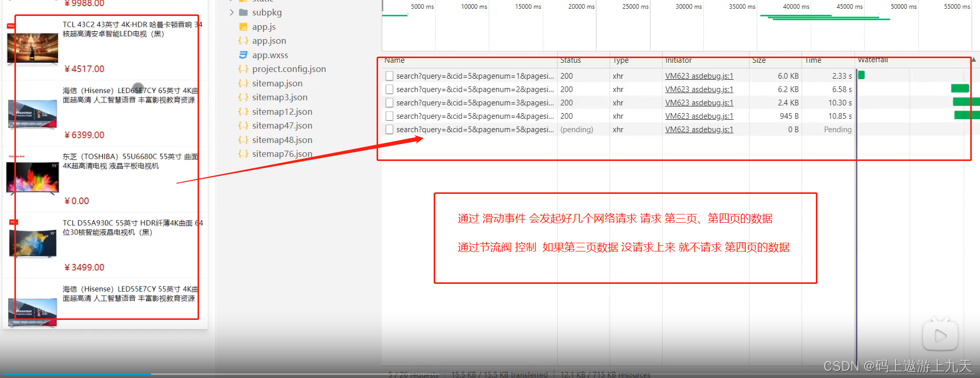Sort network table by Initiator column
This screenshot has width=980, height=378.
(x=706, y=61)
